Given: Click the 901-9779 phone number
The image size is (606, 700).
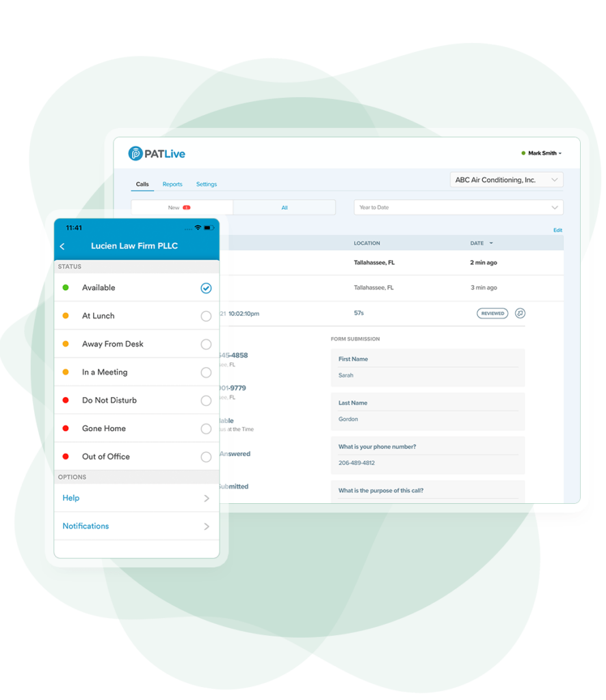Looking at the screenshot, I should click(x=233, y=388).
